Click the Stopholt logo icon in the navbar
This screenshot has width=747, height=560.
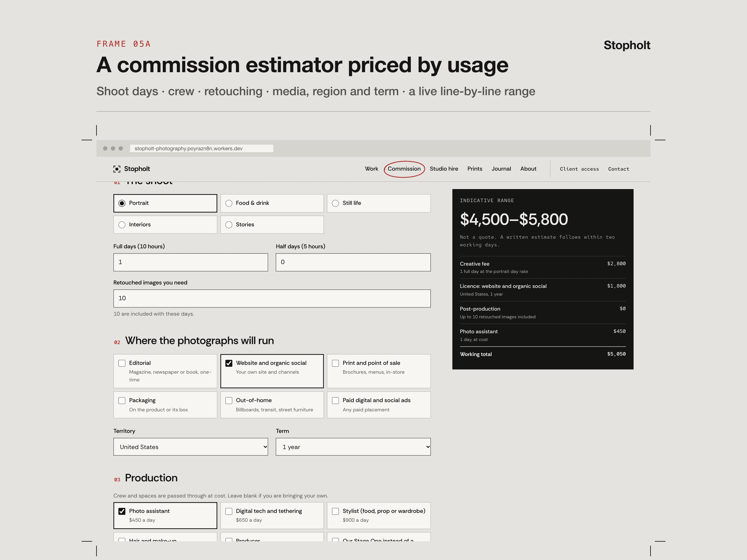117,169
